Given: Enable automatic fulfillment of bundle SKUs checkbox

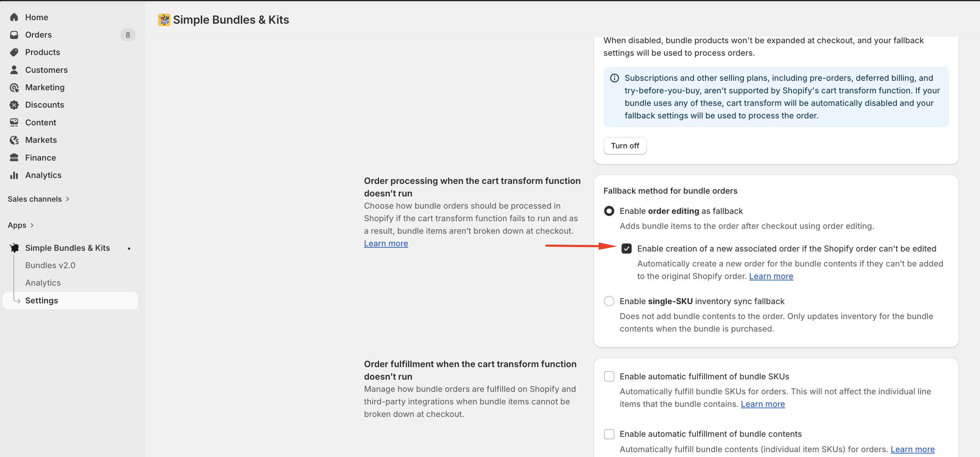Looking at the screenshot, I should 609,376.
